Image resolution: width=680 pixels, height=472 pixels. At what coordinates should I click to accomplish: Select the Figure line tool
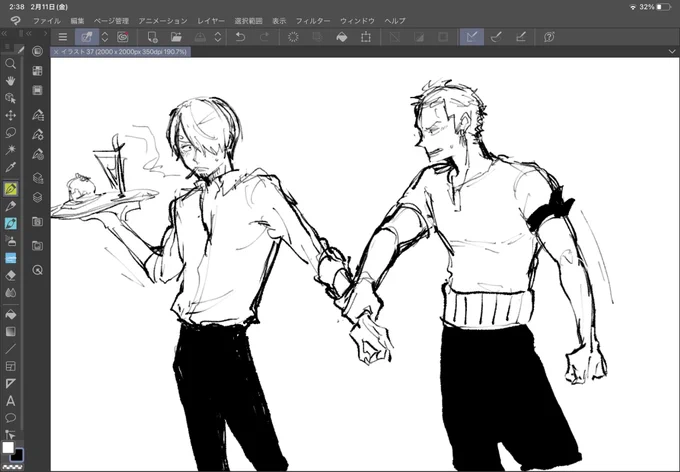(x=10, y=349)
